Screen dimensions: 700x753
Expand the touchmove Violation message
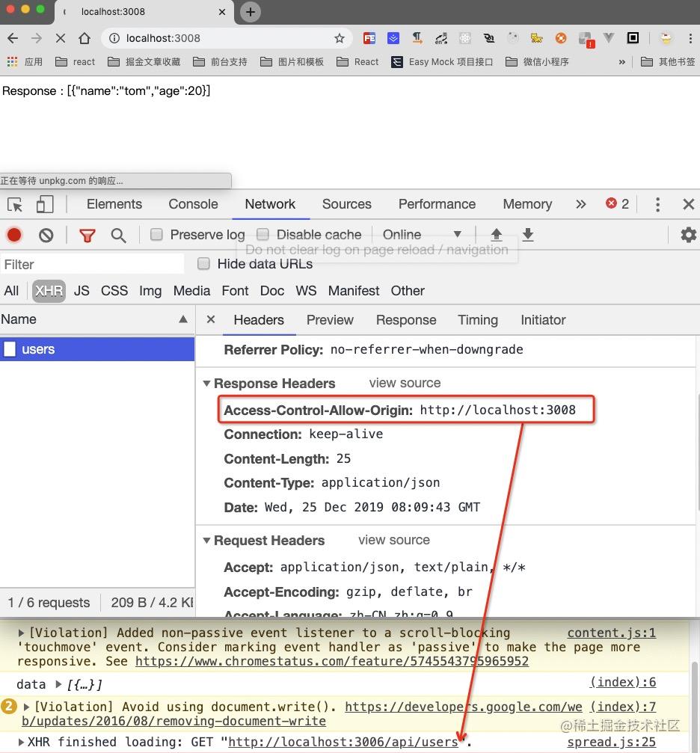(x=21, y=633)
